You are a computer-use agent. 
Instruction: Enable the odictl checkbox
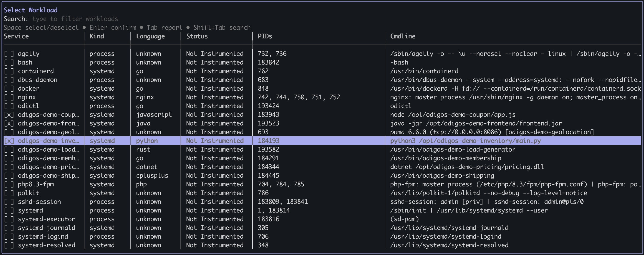click(9, 106)
